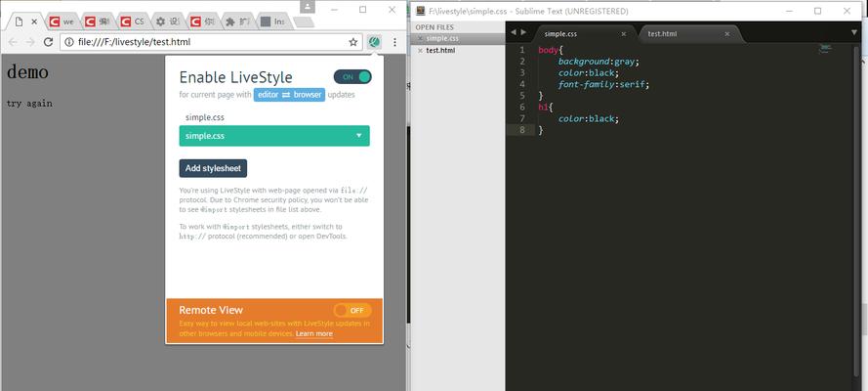The image size is (868, 391).
Task: Maximize the Sublime Text window
Action: tap(817, 11)
